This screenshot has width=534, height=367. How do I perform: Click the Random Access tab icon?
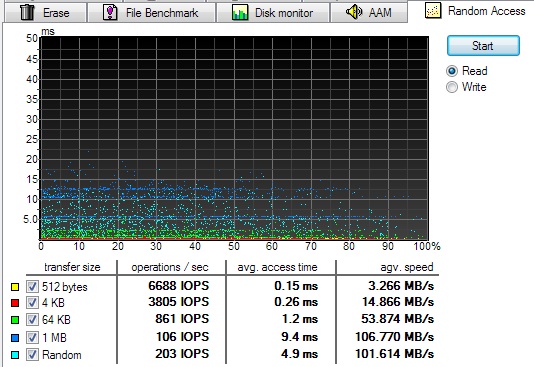pyautogui.click(x=433, y=11)
